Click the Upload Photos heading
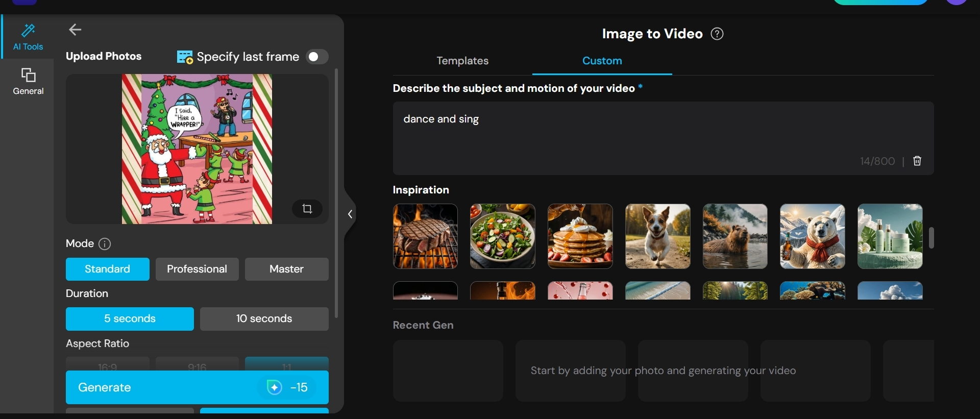The width and height of the screenshot is (980, 419). pos(104,57)
